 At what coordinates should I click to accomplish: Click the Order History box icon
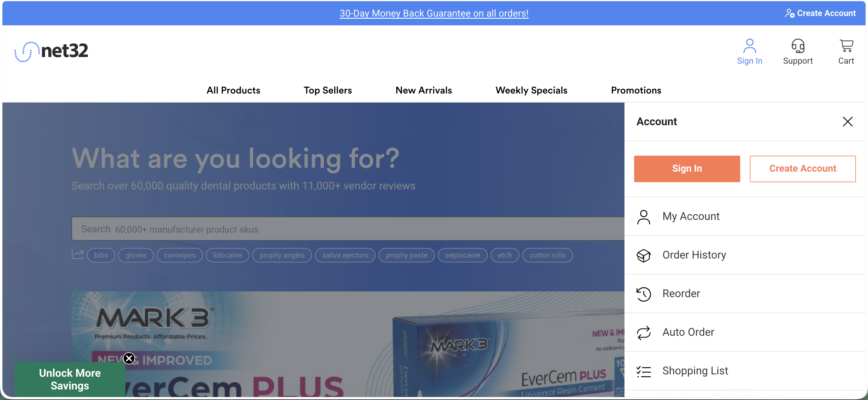point(643,255)
